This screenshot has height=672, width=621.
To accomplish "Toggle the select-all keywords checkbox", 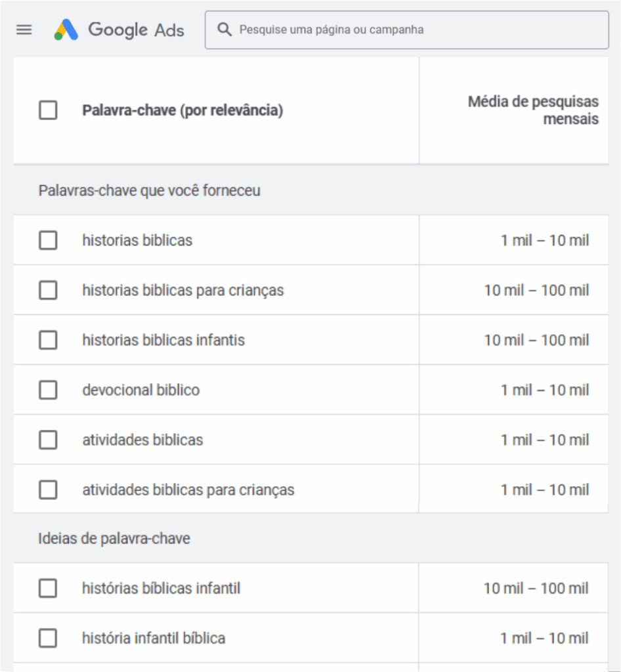I will coord(48,110).
